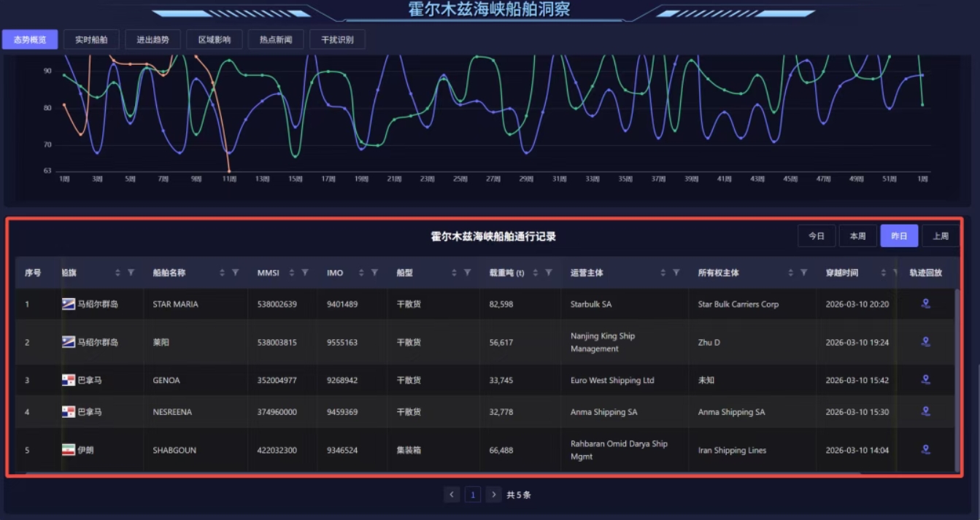Sort 载重吨 column with sort arrows
The image size is (980, 520).
pyautogui.click(x=536, y=273)
